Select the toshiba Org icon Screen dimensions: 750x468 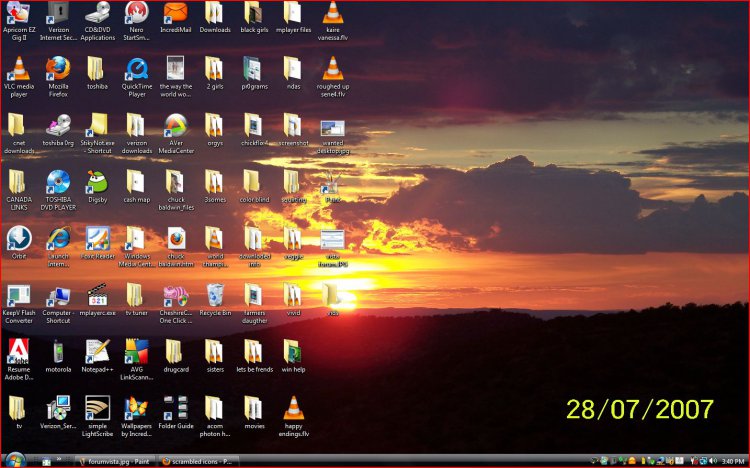click(58, 130)
